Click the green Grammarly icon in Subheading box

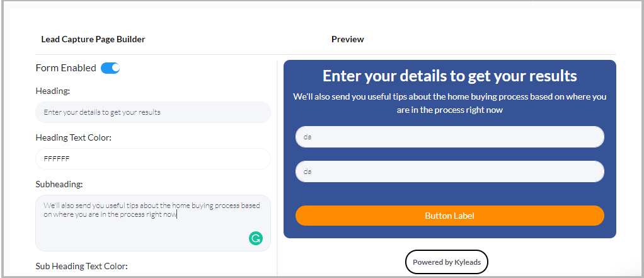click(255, 238)
